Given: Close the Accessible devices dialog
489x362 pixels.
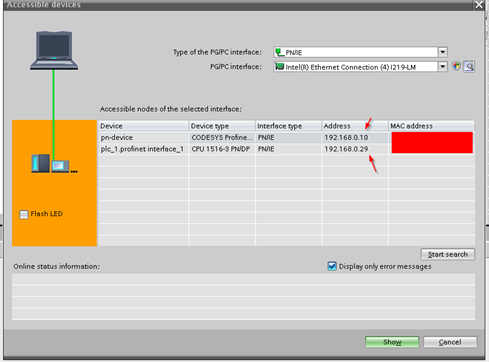Looking at the screenshot, I should (479, 5).
